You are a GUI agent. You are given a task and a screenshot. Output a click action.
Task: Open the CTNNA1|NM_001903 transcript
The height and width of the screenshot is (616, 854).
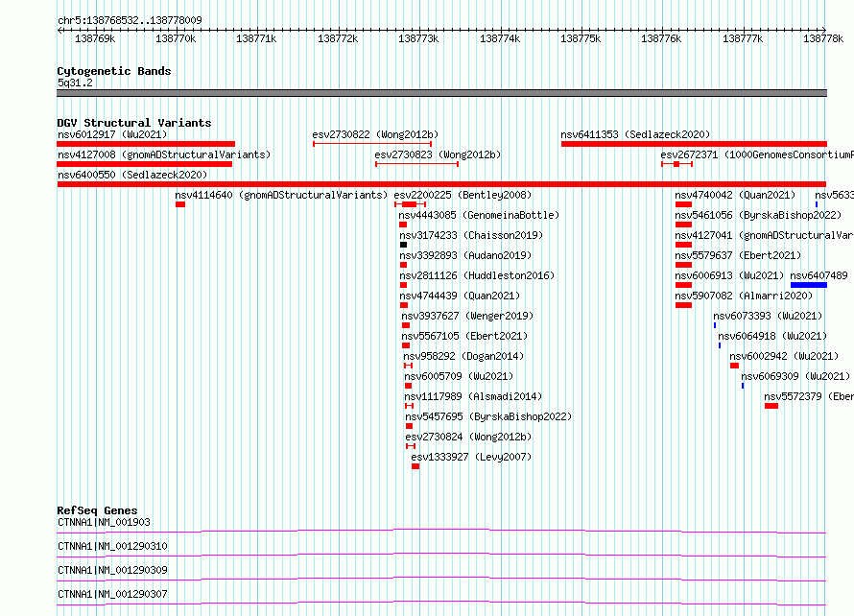pos(104,522)
